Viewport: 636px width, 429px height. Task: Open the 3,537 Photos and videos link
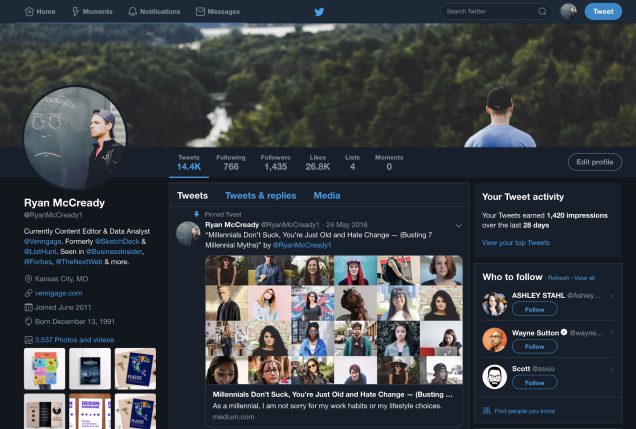(x=74, y=340)
